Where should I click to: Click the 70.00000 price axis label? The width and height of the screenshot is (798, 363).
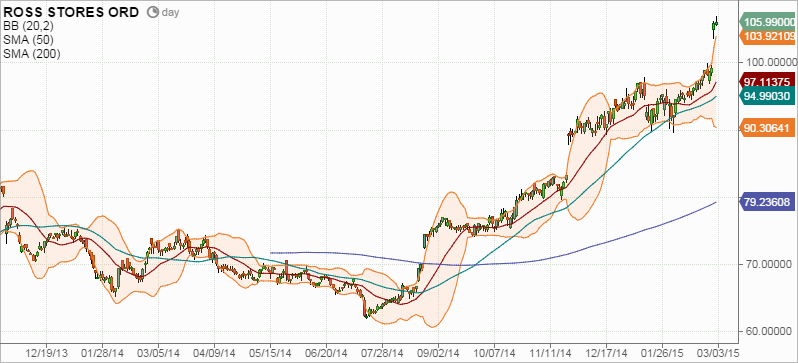coord(769,264)
